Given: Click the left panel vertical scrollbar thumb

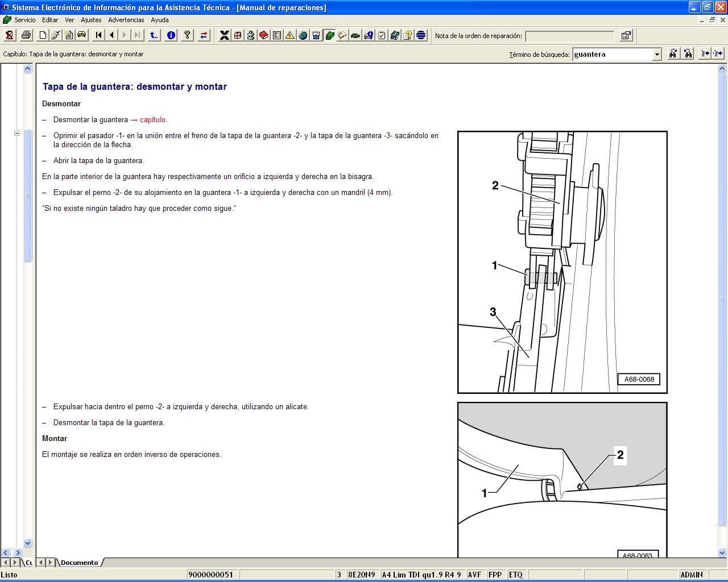Looking at the screenshot, I should click(27, 196).
